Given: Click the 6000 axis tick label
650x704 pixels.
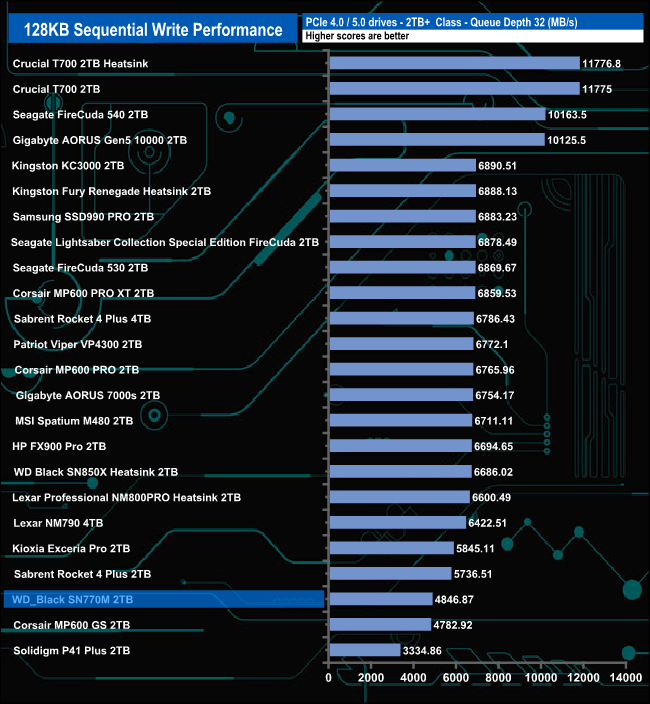Looking at the screenshot, I should pyautogui.click(x=456, y=678).
